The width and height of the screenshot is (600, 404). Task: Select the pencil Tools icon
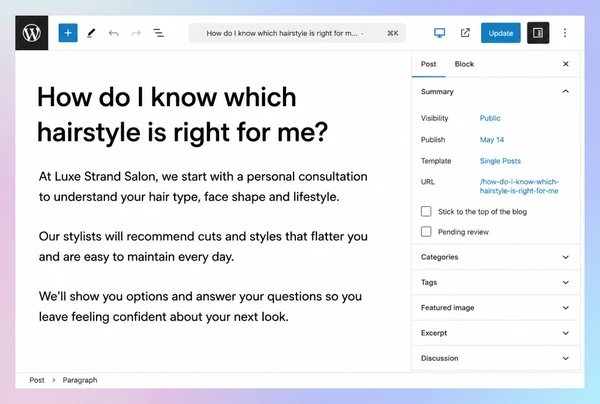click(x=91, y=33)
